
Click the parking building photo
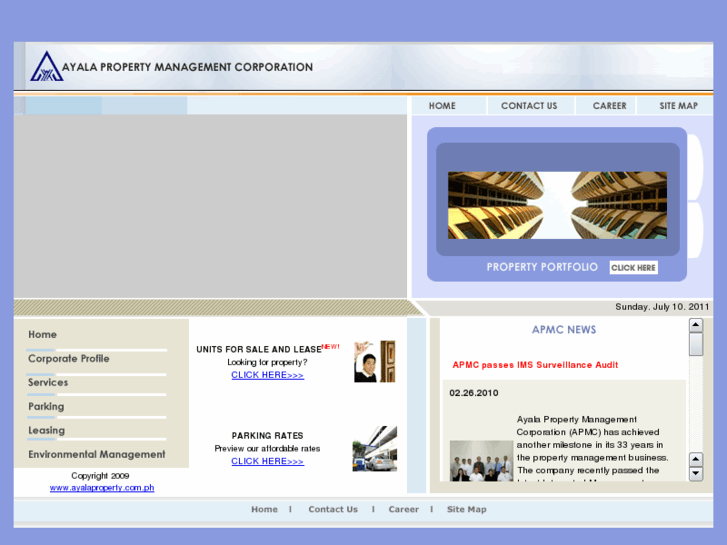375,449
